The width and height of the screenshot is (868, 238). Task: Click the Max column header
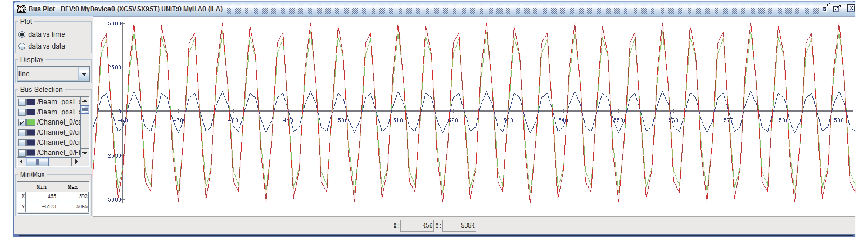72,187
